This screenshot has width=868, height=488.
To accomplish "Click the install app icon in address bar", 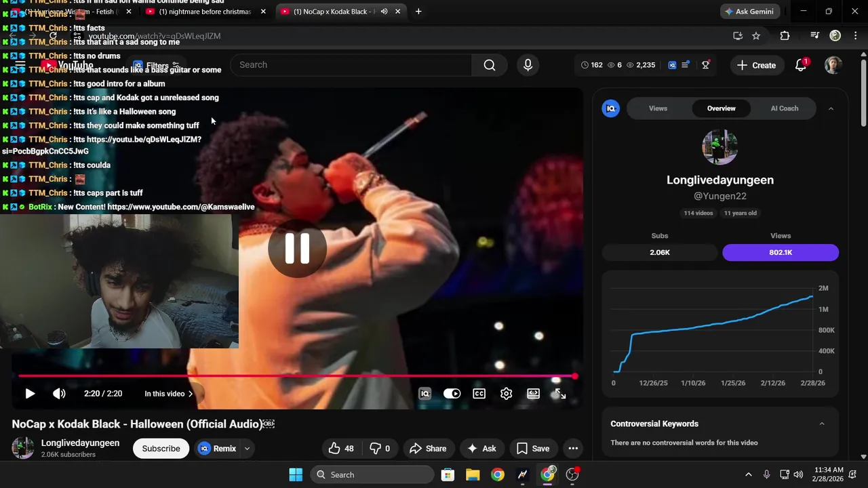I will [x=738, y=36].
